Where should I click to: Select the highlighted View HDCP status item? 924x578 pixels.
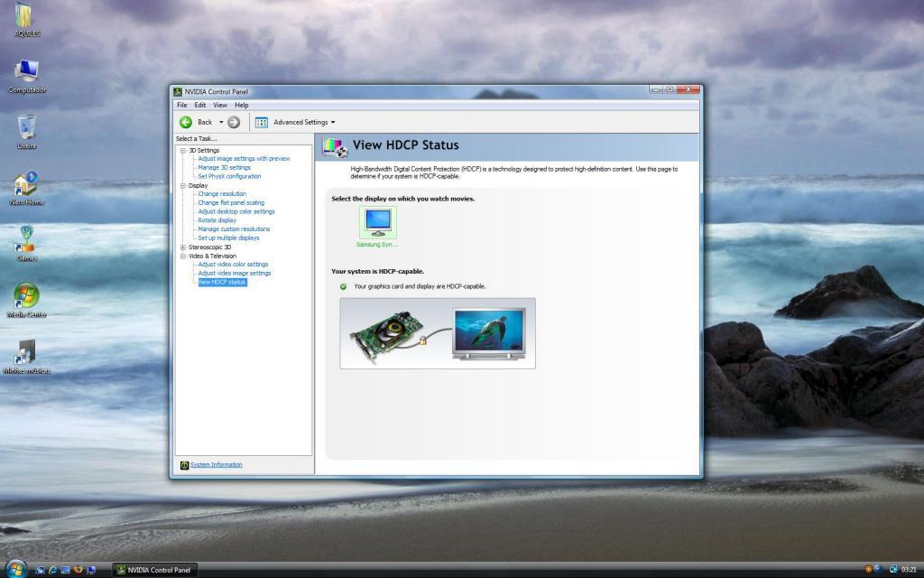222,283
